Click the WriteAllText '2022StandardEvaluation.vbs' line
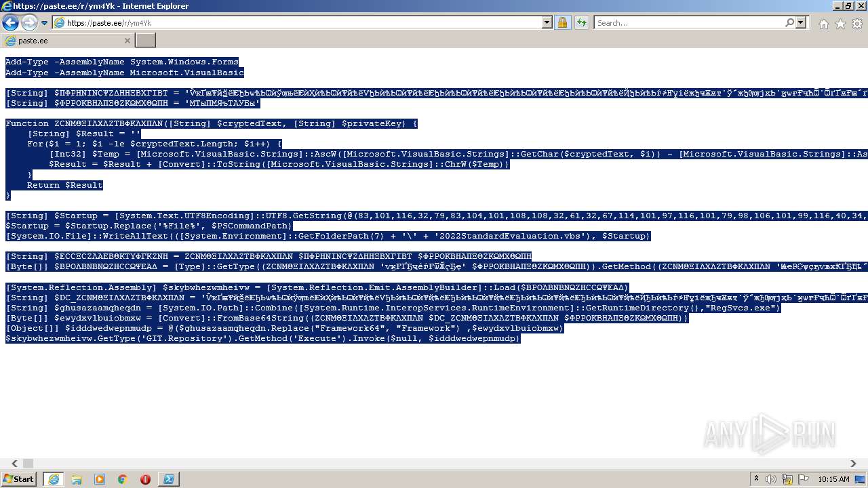This screenshot has height=488, width=868. click(328, 236)
